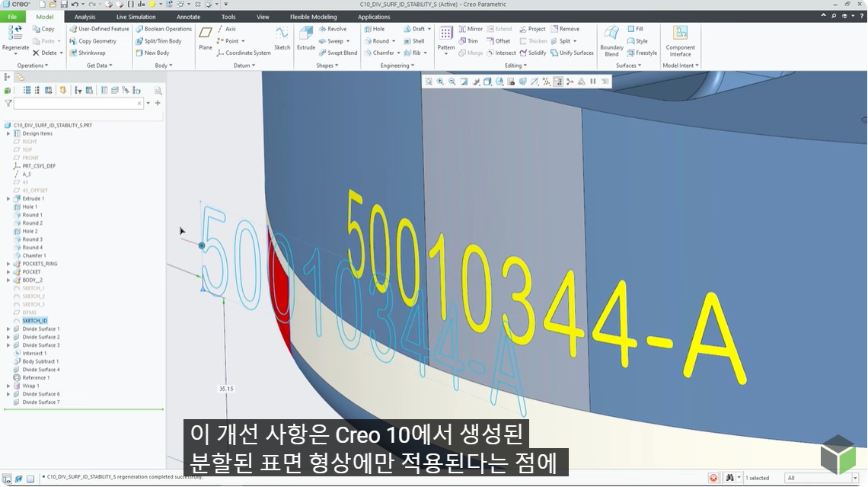Click Shrinkwrap in Get Data
The width and height of the screenshot is (868, 487).
pyautogui.click(x=88, y=53)
